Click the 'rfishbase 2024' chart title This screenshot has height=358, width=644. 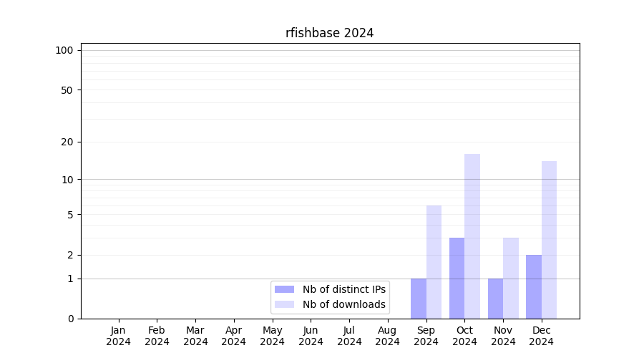[329, 33]
